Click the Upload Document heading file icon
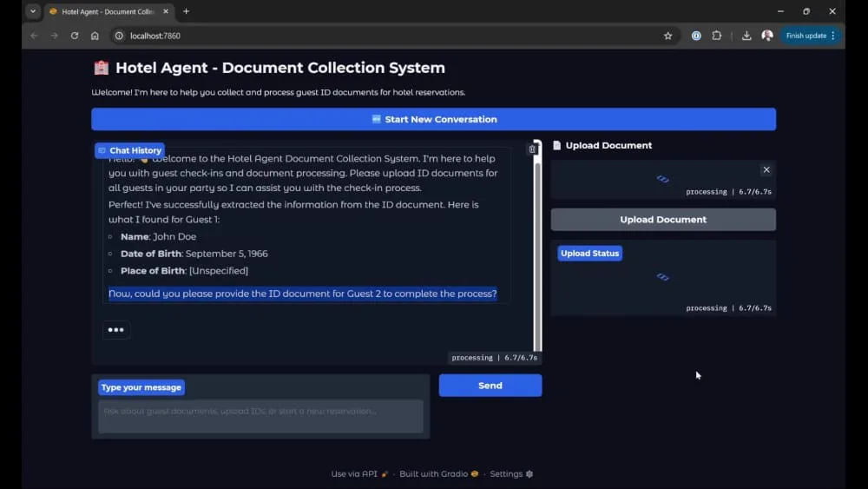The width and height of the screenshot is (868, 489). click(556, 145)
